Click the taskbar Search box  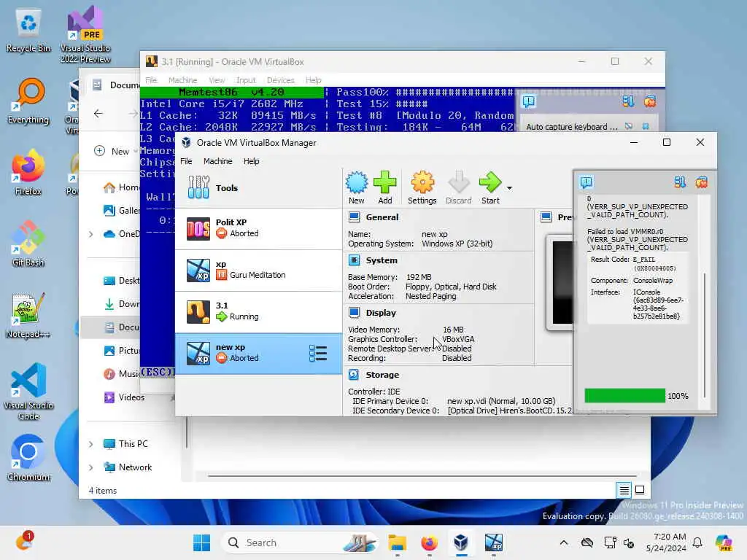[300, 542]
